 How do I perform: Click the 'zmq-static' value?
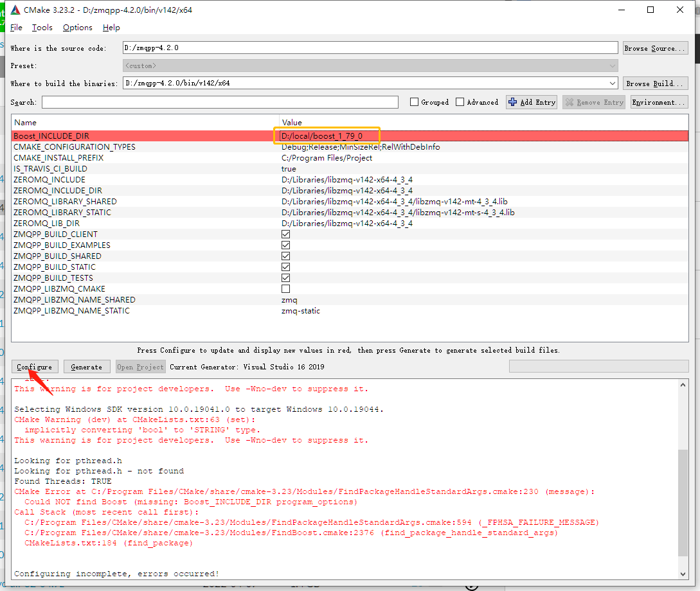pyautogui.click(x=301, y=310)
